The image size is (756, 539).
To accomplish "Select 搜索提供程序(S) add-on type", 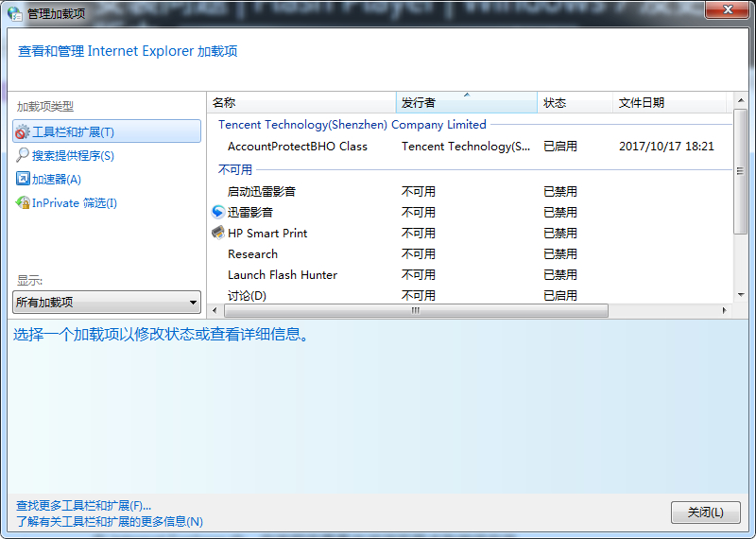I will pyautogui.click(x=73, y=155).
